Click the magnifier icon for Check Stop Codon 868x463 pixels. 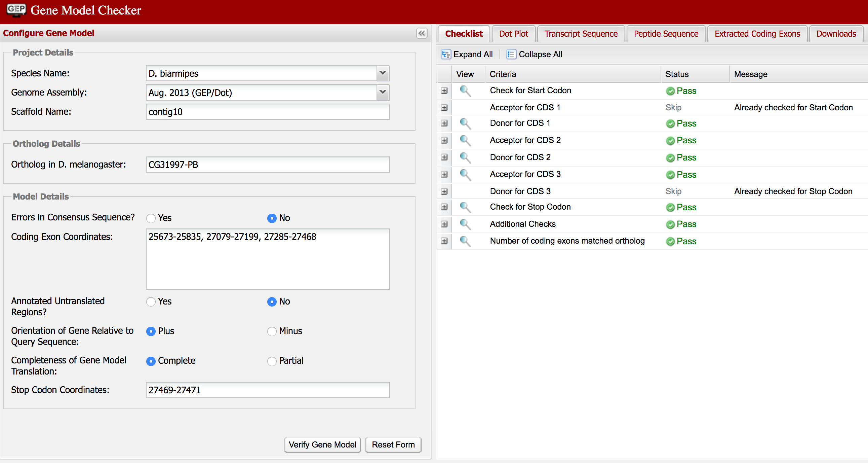point(464,207)
